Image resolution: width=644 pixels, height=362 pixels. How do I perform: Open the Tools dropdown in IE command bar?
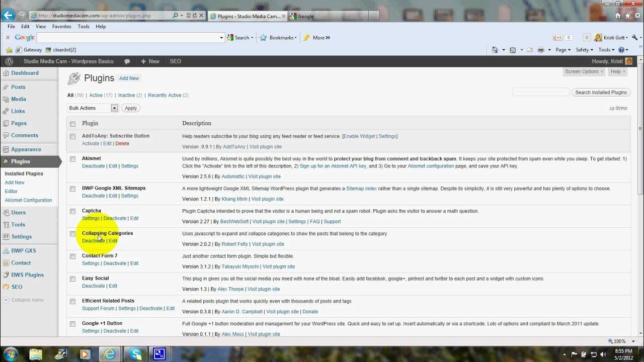(606, 50)
